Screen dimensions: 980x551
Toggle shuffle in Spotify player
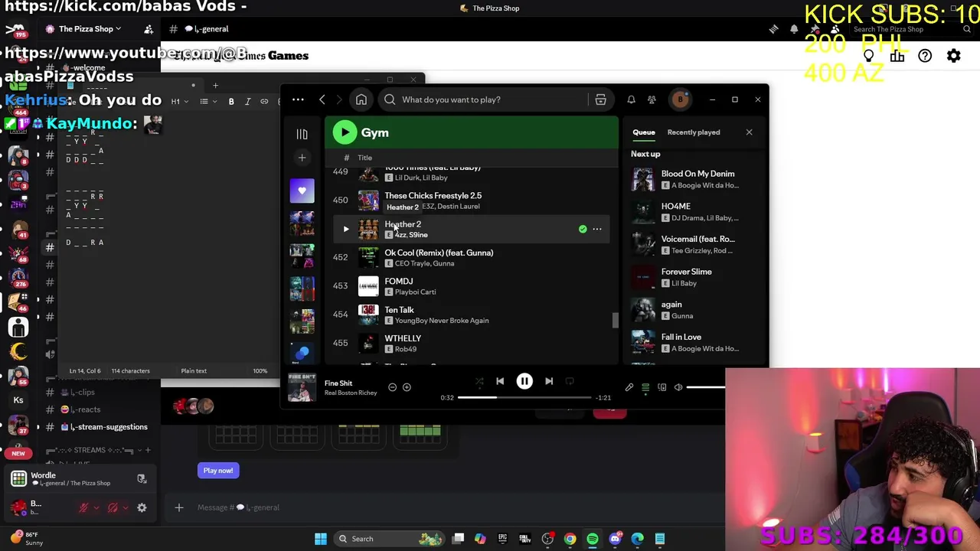pyautogui.click(x=479, y=381)
